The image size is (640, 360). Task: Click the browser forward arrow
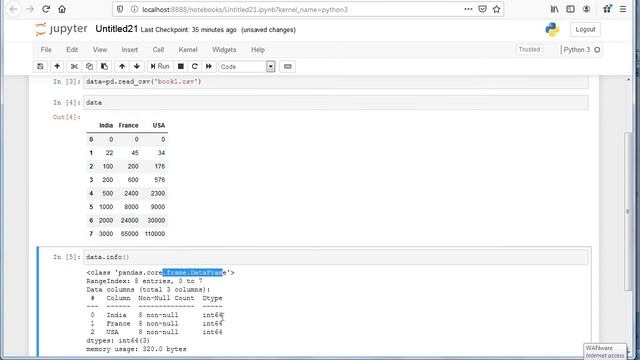coord(30,9)
